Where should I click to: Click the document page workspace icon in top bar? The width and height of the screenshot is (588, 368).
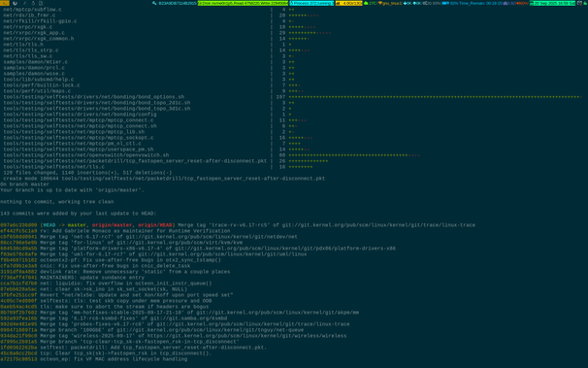[41, 3]
